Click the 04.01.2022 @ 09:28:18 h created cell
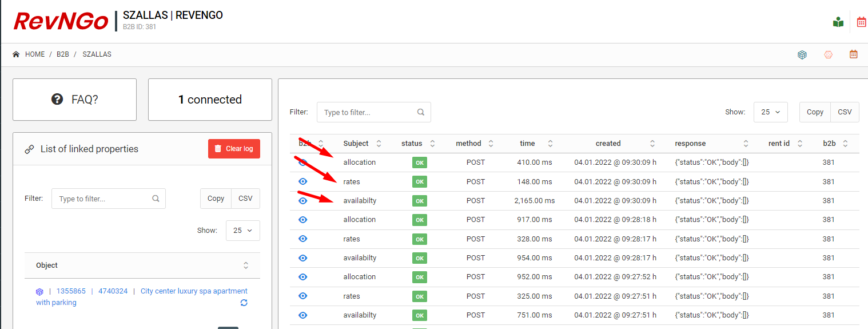 tap(615, 220)
